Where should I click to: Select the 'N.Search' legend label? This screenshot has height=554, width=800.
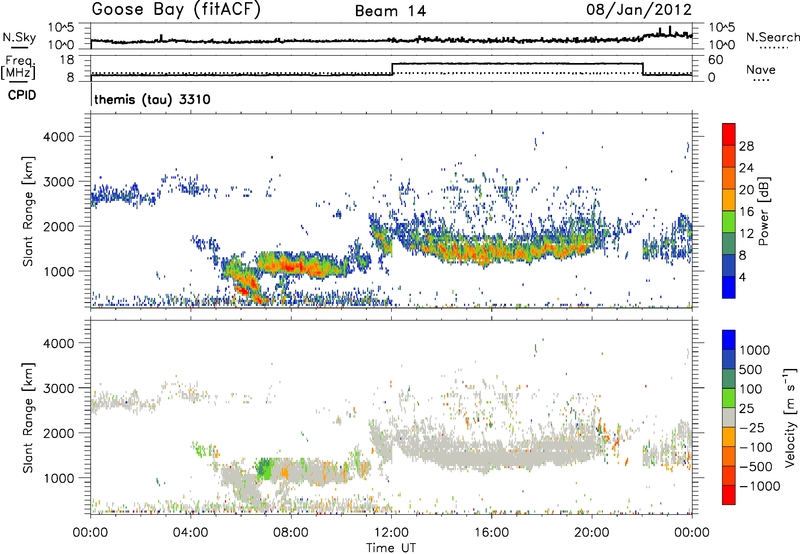pyautogui.click(x=772, y=37)
